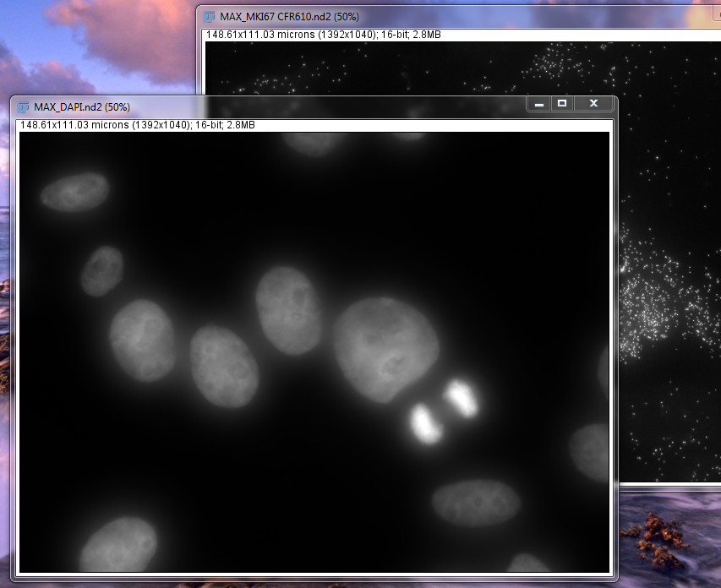Open the window menu via MAX_DAPI.nd2 program icon
The image size is (721, 588).
(x=22, y=107)
